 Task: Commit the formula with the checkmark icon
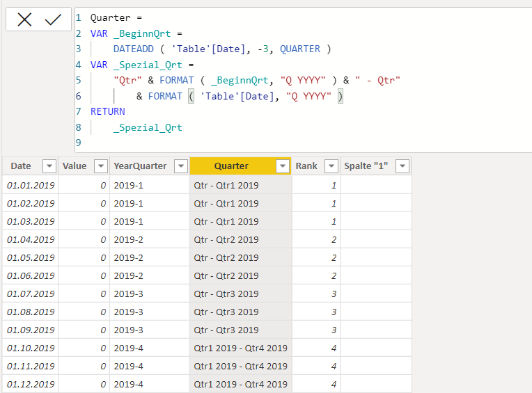coord(53,19)
